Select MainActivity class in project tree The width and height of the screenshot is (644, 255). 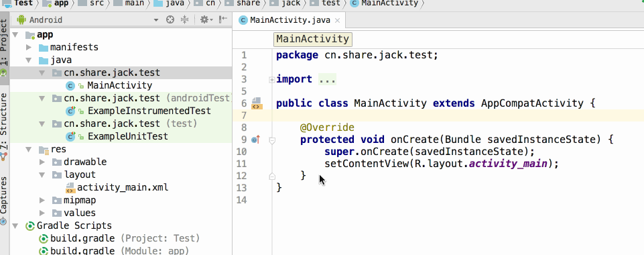[120, 85]
